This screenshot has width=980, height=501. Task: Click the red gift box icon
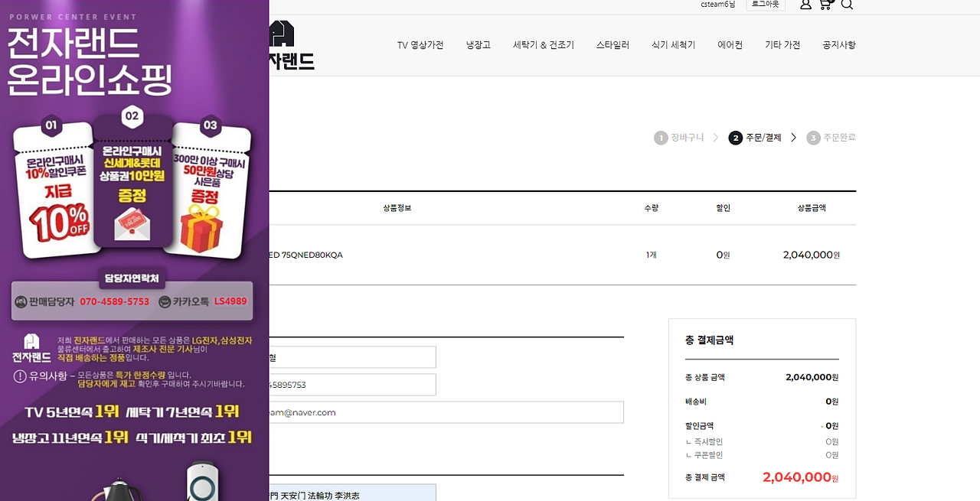pyautogui.click(x=202, y=230)
